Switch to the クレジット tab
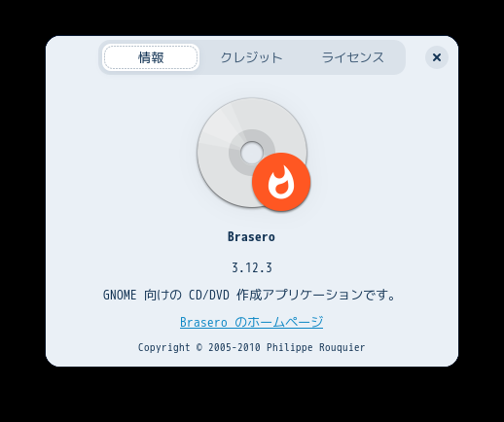504x422 pixels. pos(251,57)
